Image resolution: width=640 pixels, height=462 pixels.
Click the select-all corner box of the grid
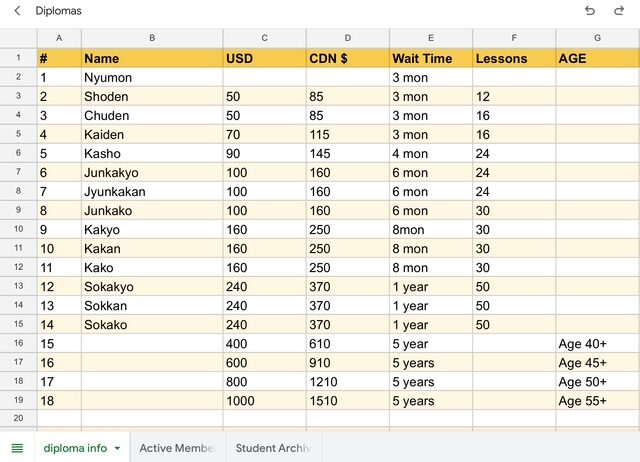[18, 38]
